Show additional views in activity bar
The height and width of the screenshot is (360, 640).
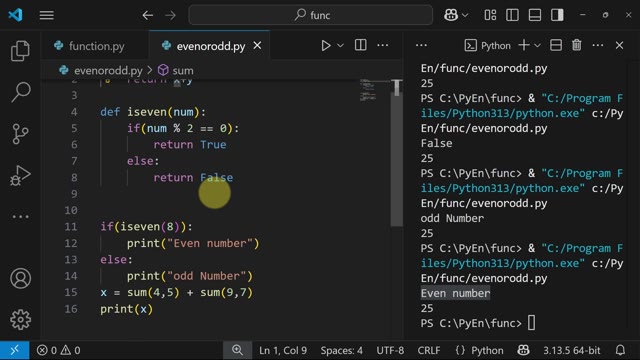[x=20, y=216]
